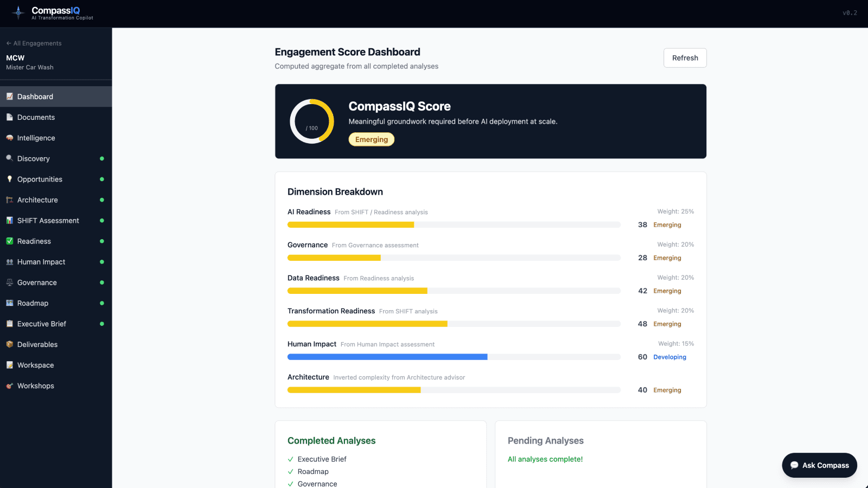868x488 pixels.
Task: Go to the Intelligence section
Action: pos(56,138)
